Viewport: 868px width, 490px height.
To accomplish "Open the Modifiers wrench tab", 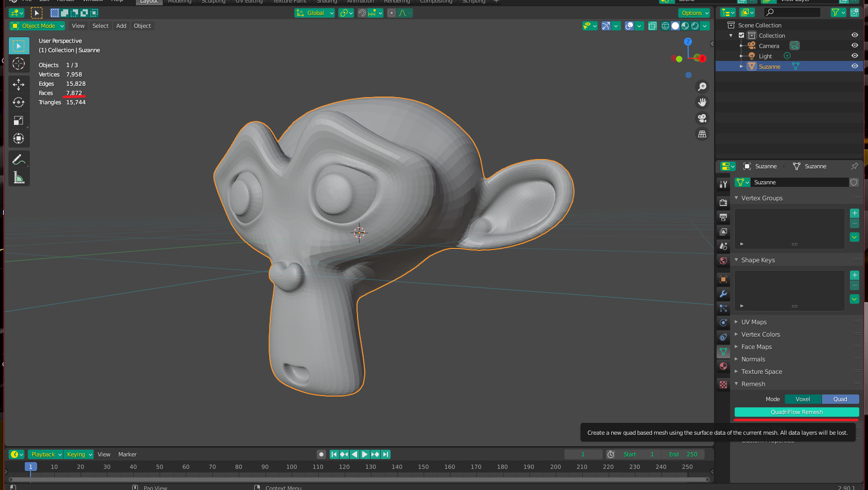I will click(723, 294).
